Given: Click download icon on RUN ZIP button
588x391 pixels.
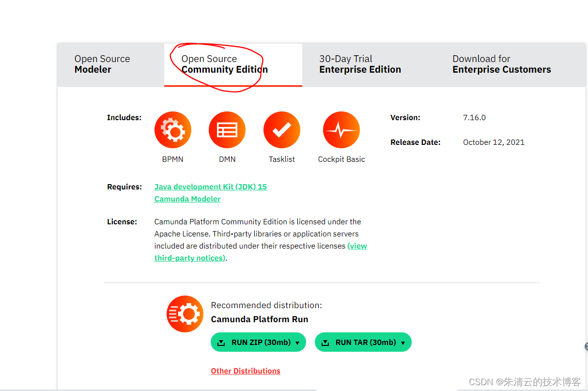Looking at the screenshot, I should coord(221,343).
